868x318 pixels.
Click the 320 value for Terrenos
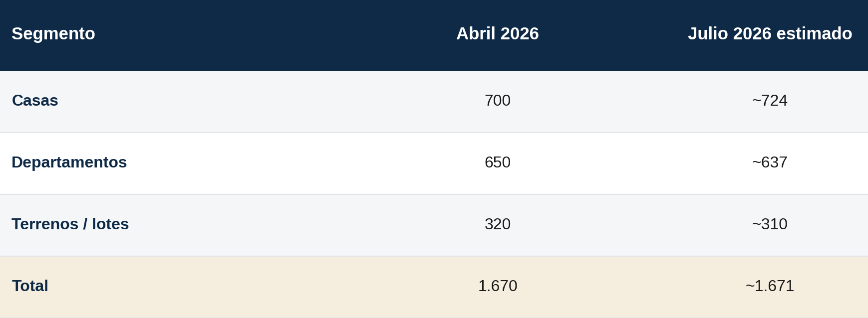pos(498,224)
